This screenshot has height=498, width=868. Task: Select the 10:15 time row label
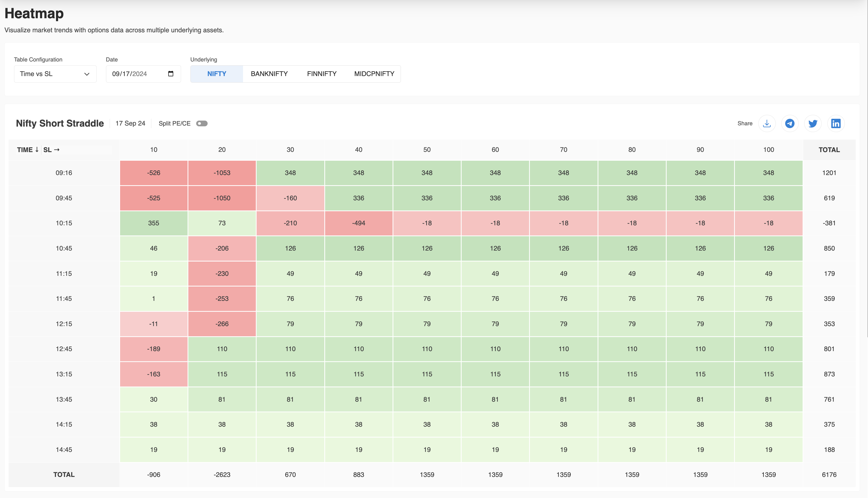[64, 223]
